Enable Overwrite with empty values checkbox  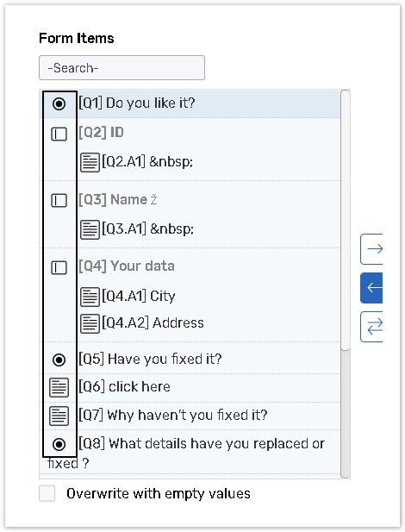(x=47, y=493)
